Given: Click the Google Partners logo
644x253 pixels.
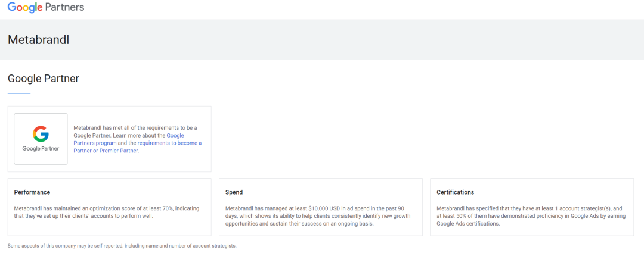Looking at the screenshot, I should [x=46, y=7].
